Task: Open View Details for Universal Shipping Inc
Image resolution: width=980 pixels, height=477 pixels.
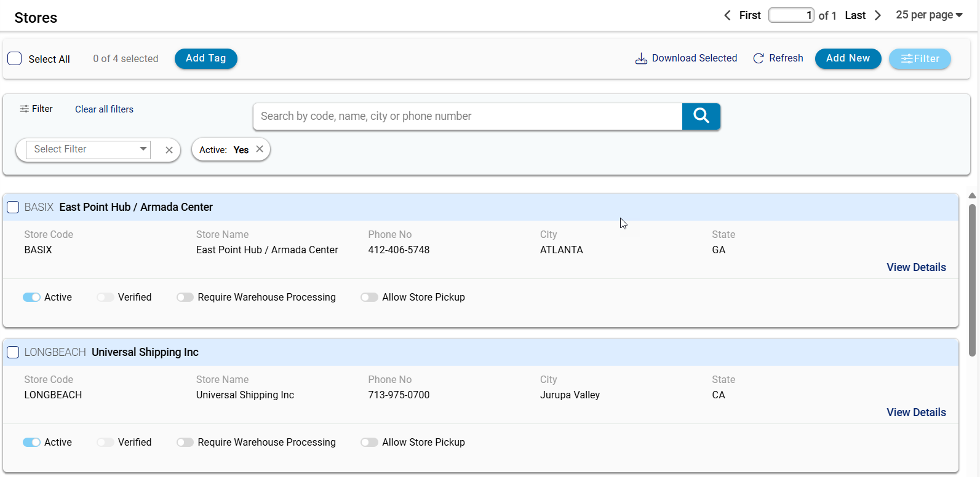Action: tap(916, 412)
